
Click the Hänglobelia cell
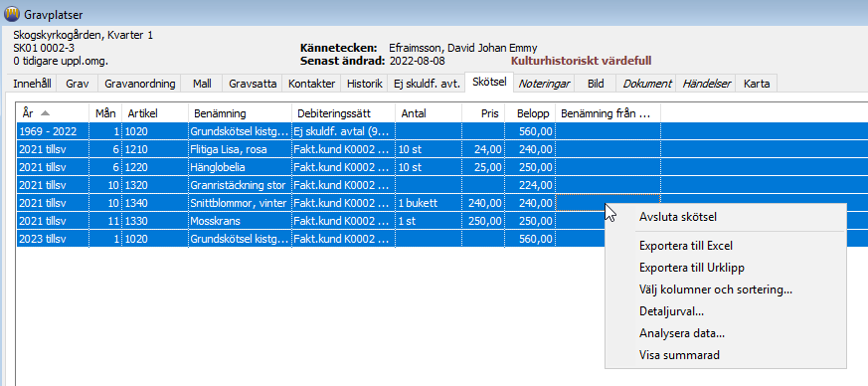point(240,167)
